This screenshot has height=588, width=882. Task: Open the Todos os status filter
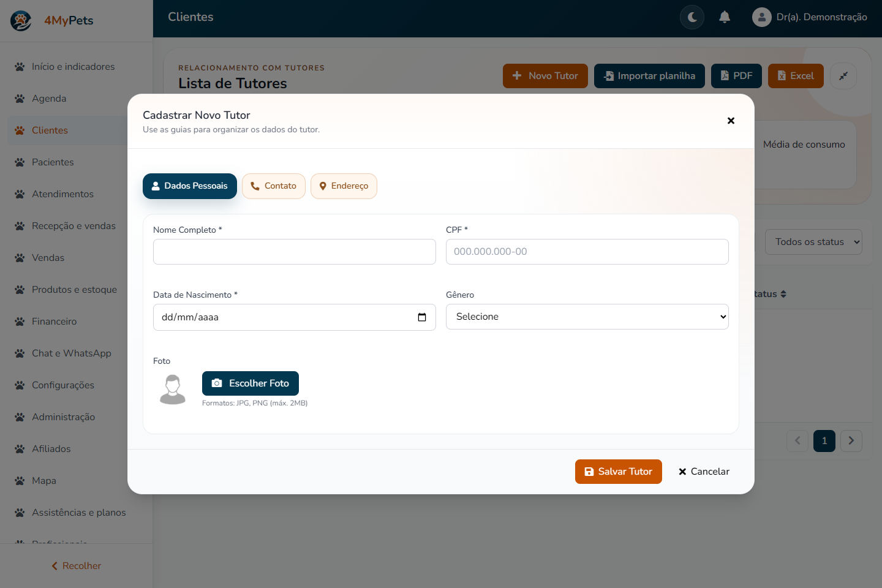[x=813, y=242]
